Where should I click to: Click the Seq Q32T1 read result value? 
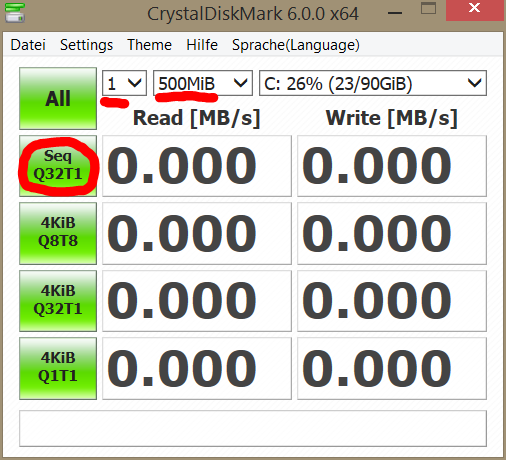197,166
